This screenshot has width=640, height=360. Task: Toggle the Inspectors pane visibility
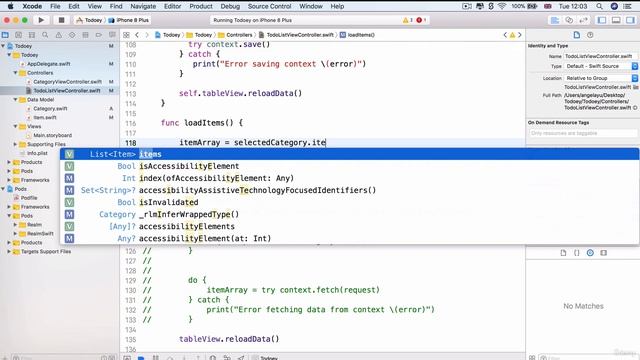click(x=631, y=20)
